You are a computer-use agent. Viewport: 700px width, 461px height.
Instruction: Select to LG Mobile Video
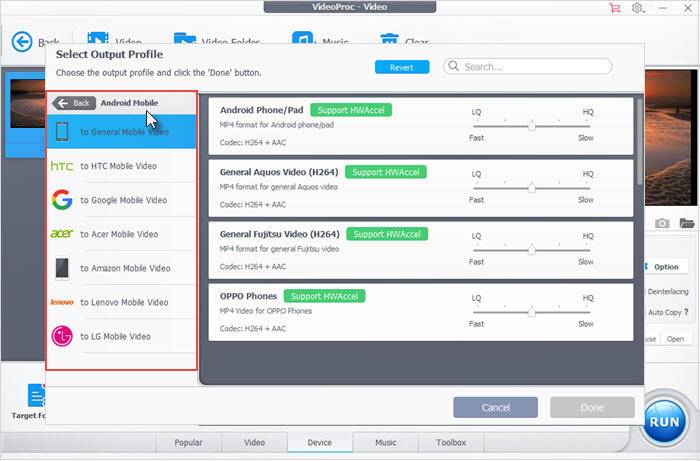[121, 336]
